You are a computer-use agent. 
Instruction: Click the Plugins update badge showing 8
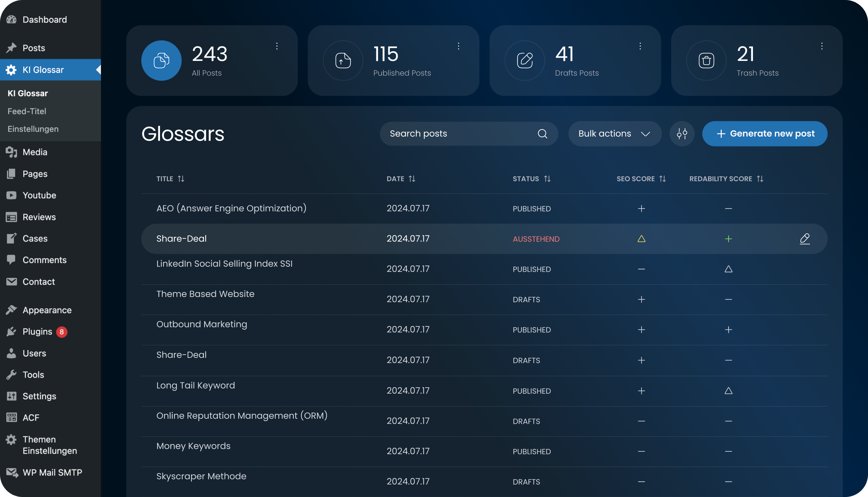click(62, 332)
